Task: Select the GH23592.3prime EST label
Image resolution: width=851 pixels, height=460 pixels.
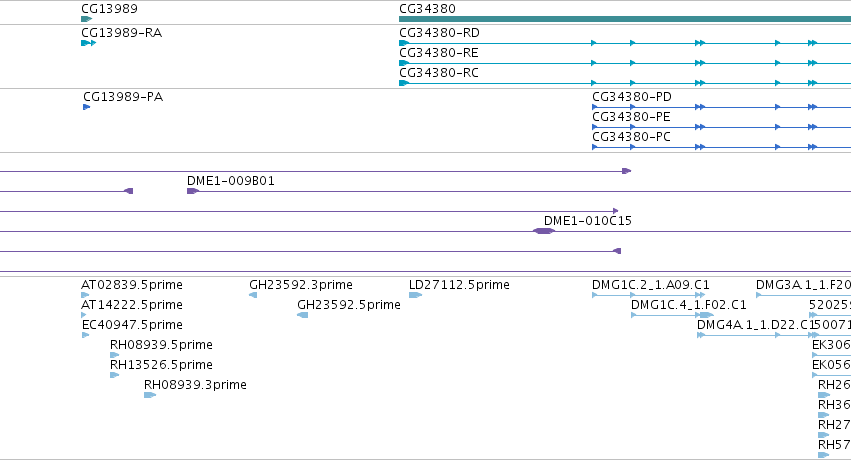Action: (301, 285)
